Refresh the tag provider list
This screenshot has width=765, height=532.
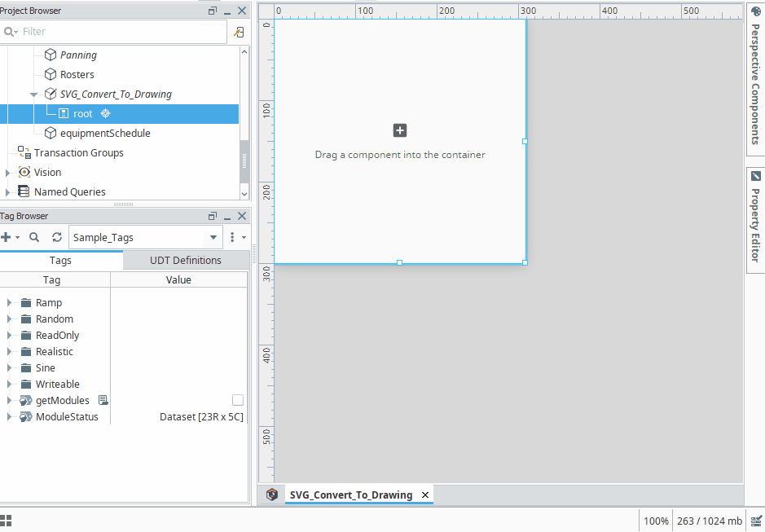(x=56, y=237)
